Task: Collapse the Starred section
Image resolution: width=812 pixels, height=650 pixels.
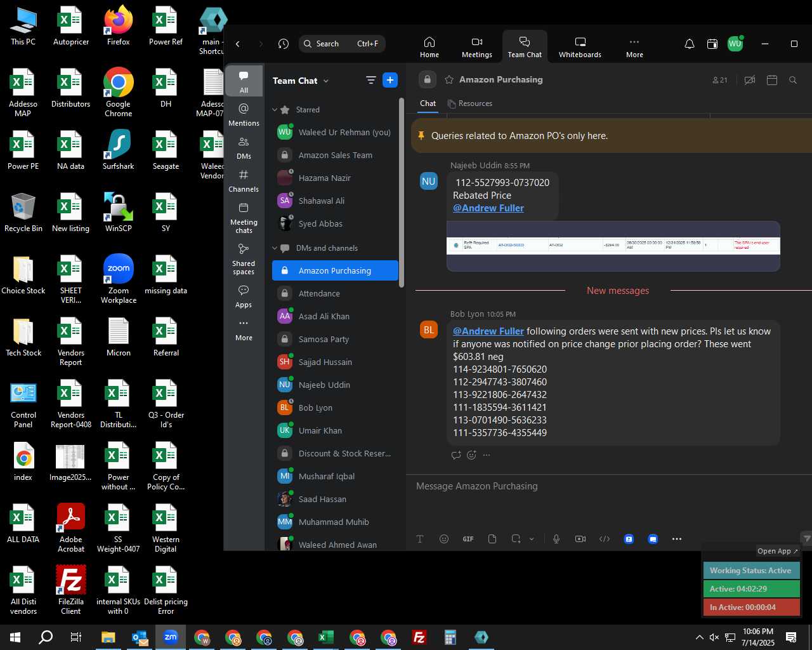Action: coord(275,110)
